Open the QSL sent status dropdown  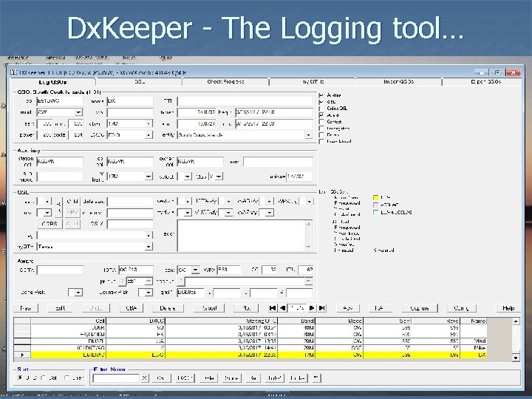[x=47, y=202]
